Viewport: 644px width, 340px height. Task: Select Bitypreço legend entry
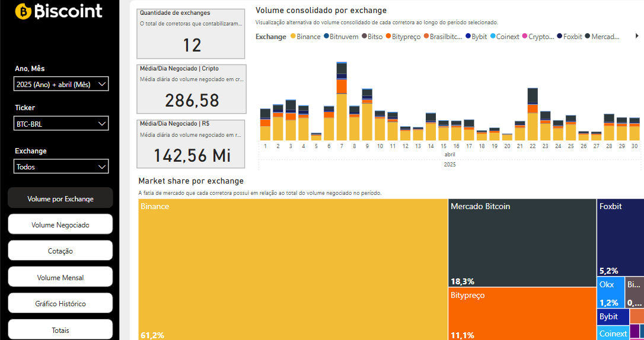coord(403,37)
